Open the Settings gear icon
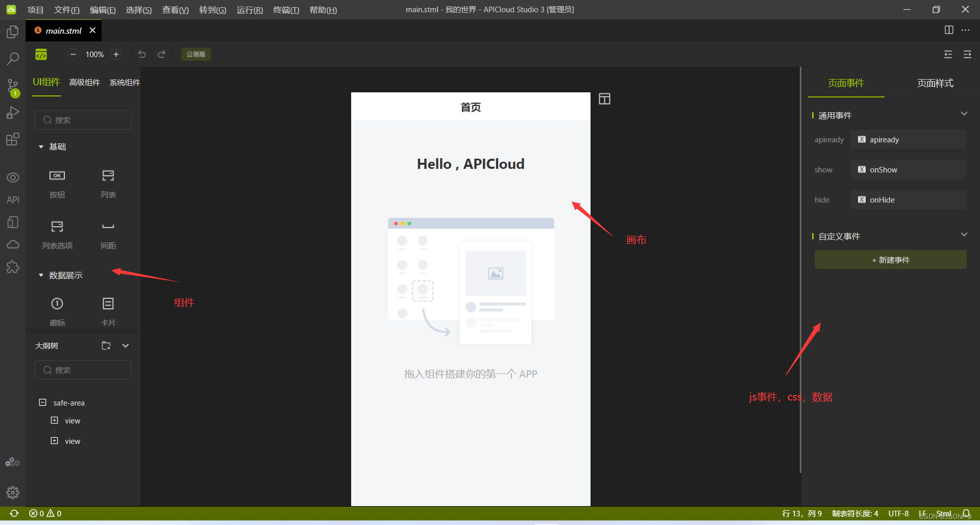 [13, 492]
